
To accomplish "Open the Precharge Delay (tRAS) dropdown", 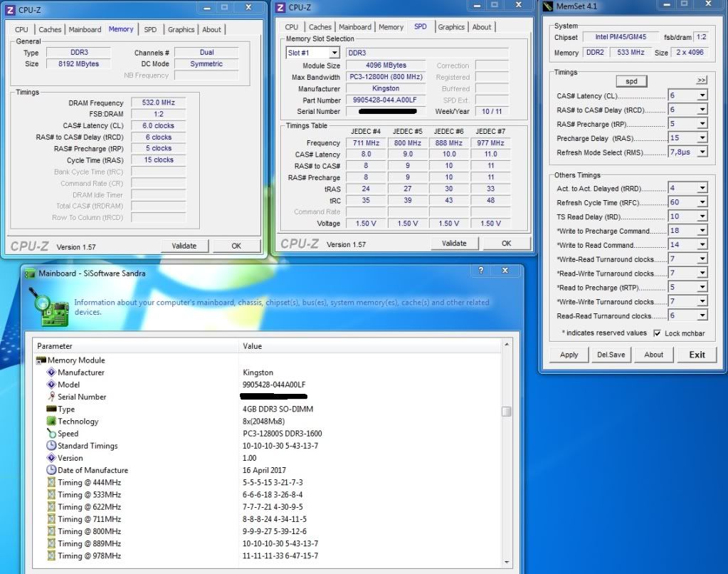I will point(702,137).
